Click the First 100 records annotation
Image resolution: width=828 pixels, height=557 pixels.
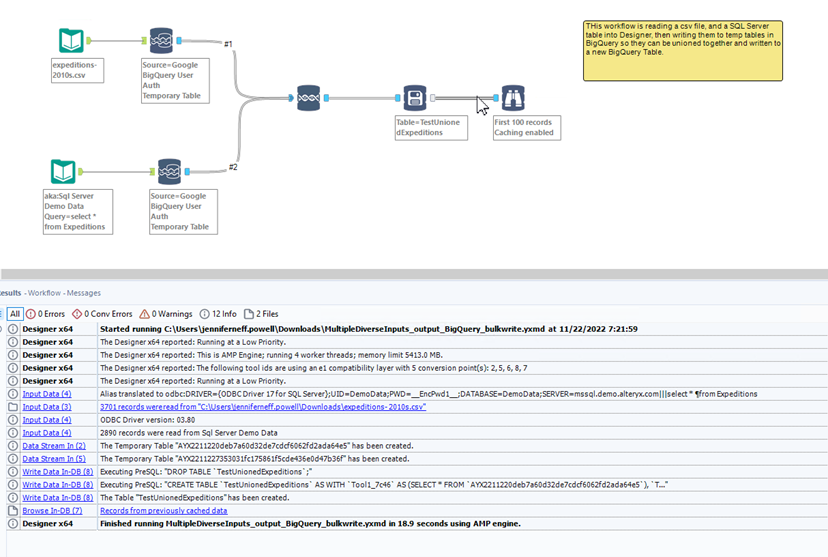(526, 127)
